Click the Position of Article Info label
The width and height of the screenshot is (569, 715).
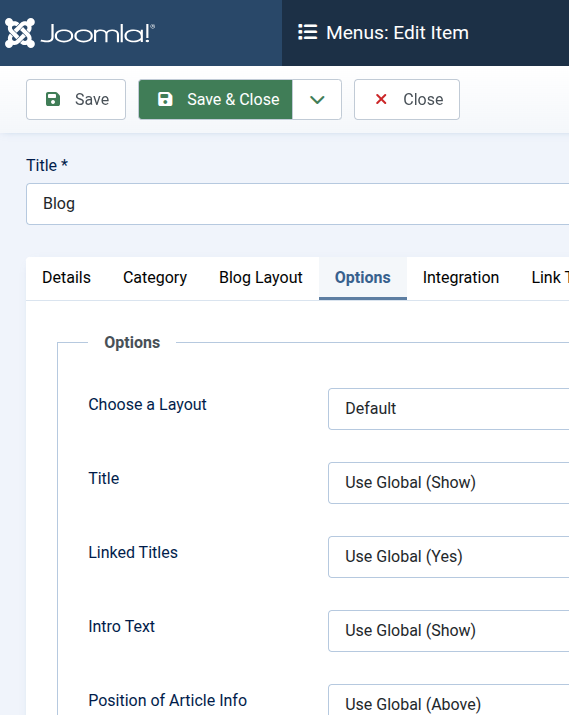168,700
